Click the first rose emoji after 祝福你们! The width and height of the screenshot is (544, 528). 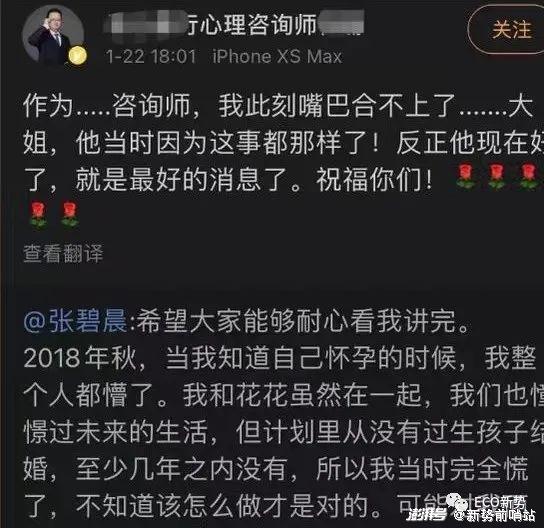pos(465,177)
